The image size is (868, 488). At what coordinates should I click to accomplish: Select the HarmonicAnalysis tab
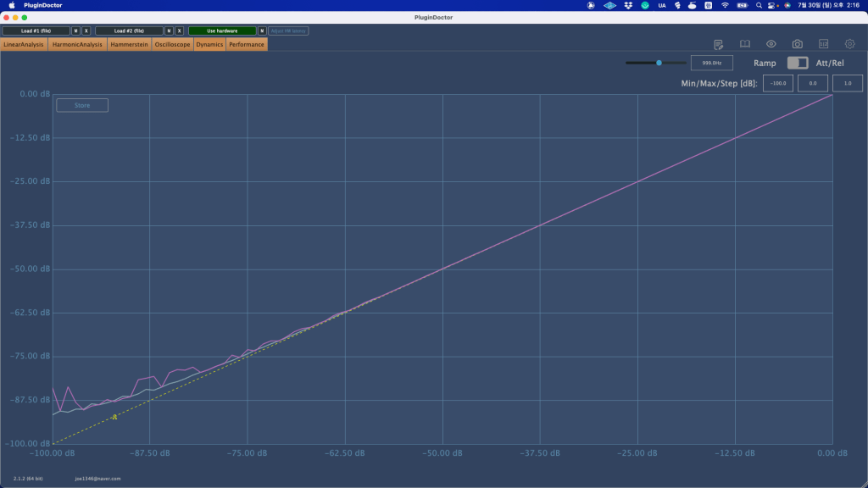(77, 44)
